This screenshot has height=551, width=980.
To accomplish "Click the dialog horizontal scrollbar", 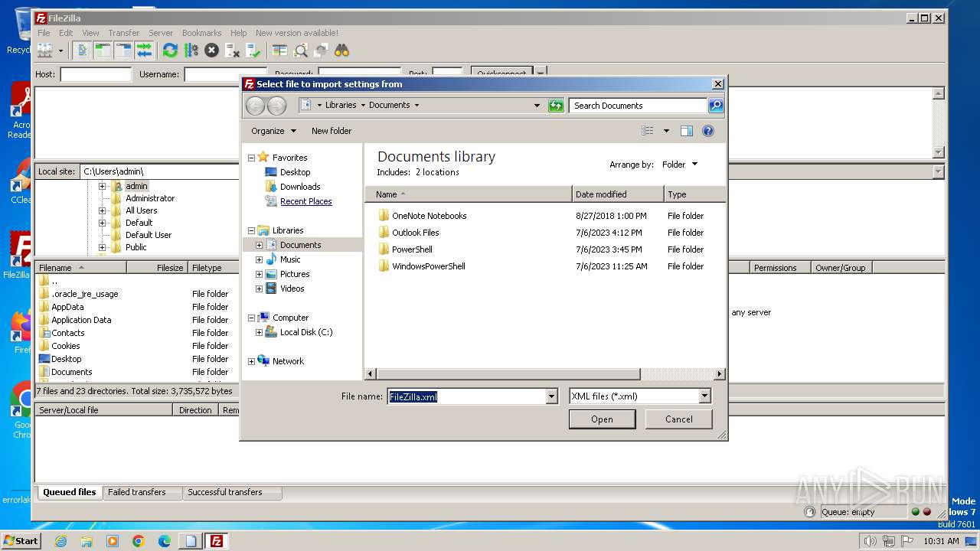I will (x=508, y=374).
